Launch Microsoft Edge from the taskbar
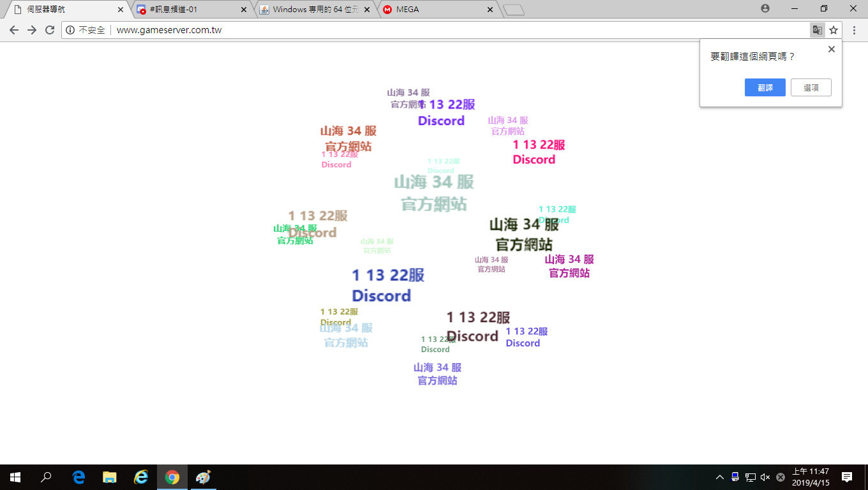This screenshot has height=490, width=868. pyautogui.click(x=79, y=477)
